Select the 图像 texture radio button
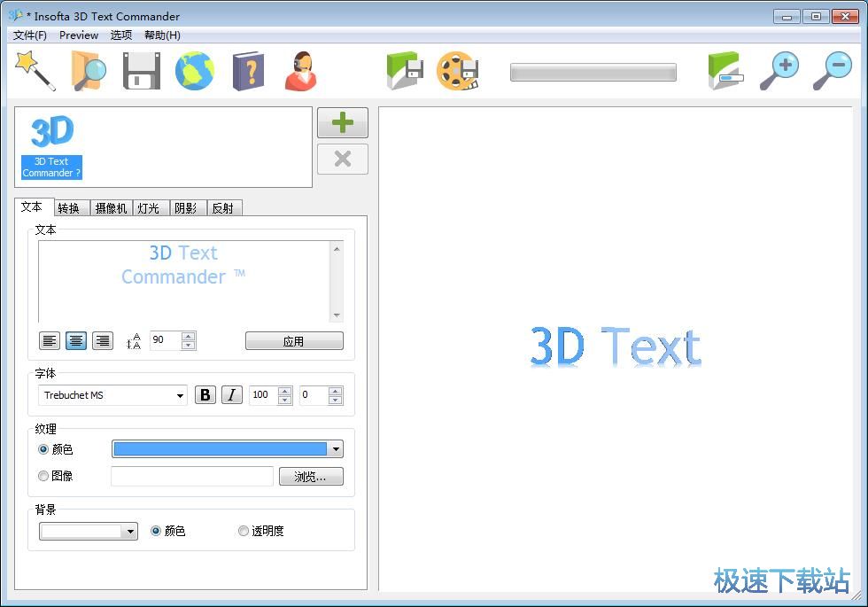Viewport: 868px width, 607px height. pyautogui.click(x=43, y=476)
